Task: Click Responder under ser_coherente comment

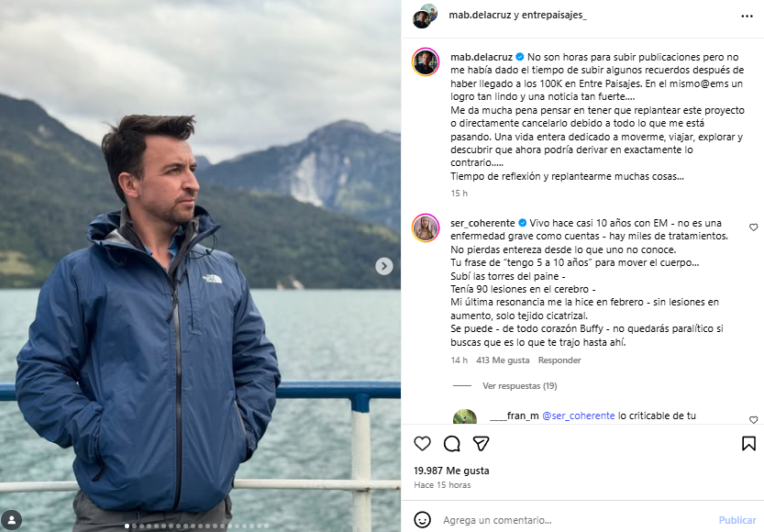Action: pos(559,360)
